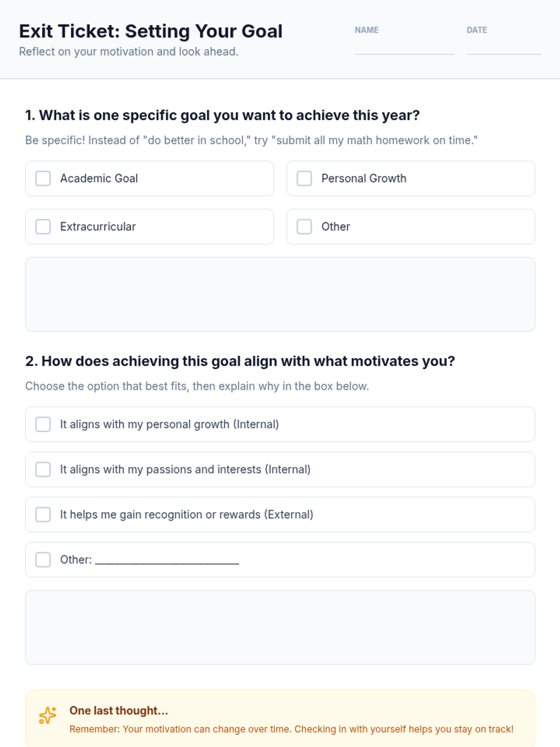Screen dimensions: 560x747
Task: Click the sparkle icon beside One last thought
Action: click(x=48, y=715)
